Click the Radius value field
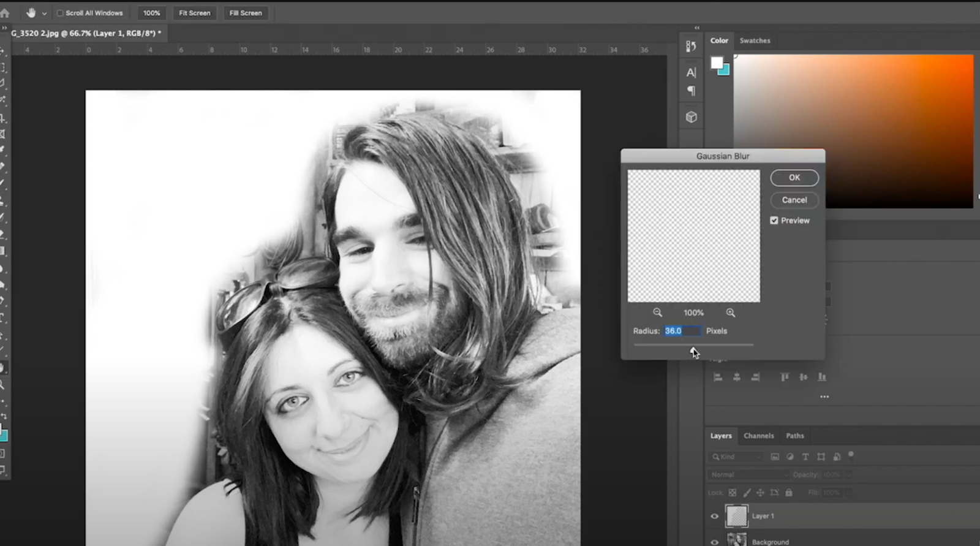Screen dimensions: 980x546 point(682,331)
